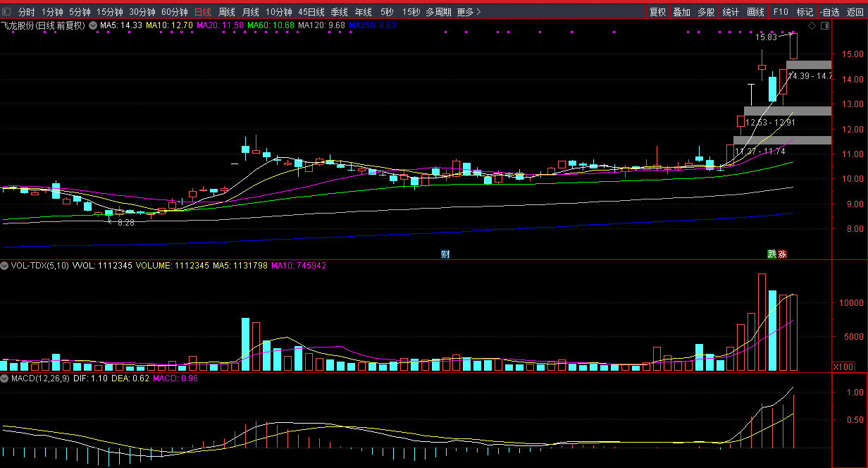Toggle the side panel icon near price axis
The height and width of the screenshot is (468, 868).
click(x=825, y=26)
